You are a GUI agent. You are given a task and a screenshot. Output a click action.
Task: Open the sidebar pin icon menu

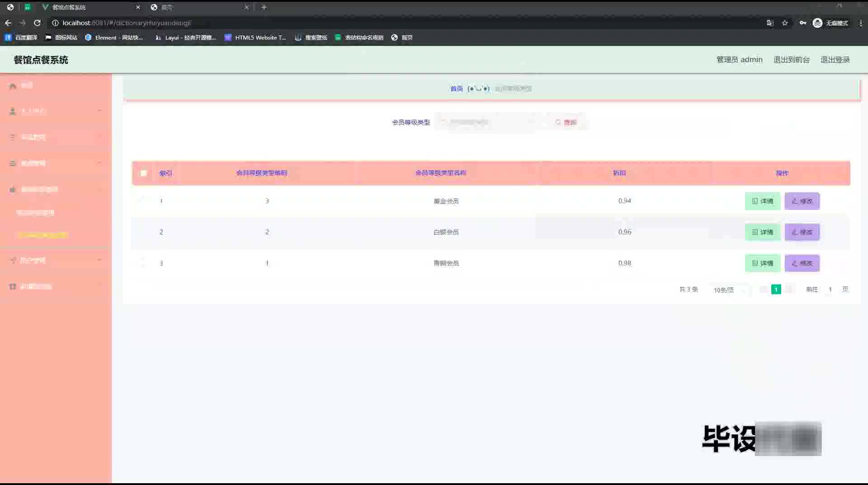(56, 260)
